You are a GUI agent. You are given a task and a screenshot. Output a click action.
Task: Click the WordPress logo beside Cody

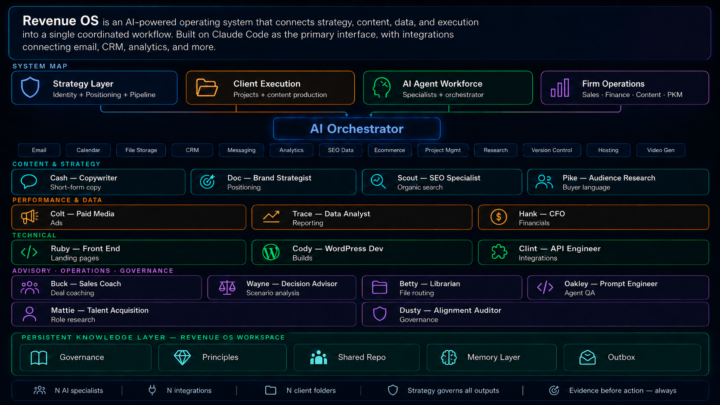271,252
